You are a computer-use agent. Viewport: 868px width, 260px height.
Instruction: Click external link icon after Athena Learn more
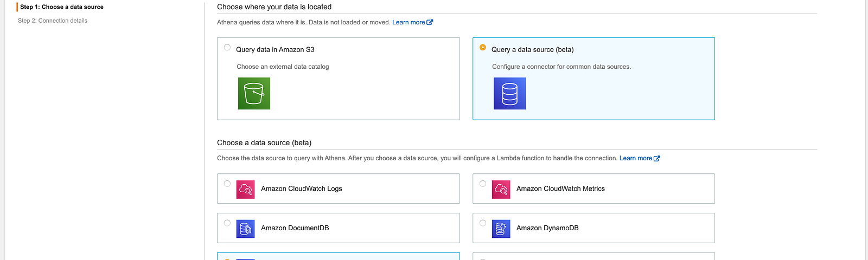[430, 22]
